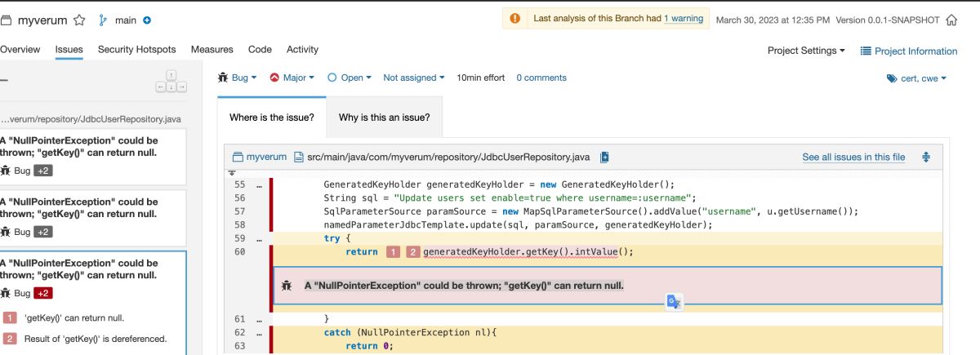This screenshot has height=355, width=980.
Task: Open the Bug issue type dropdown
Action: coord(238,78)
